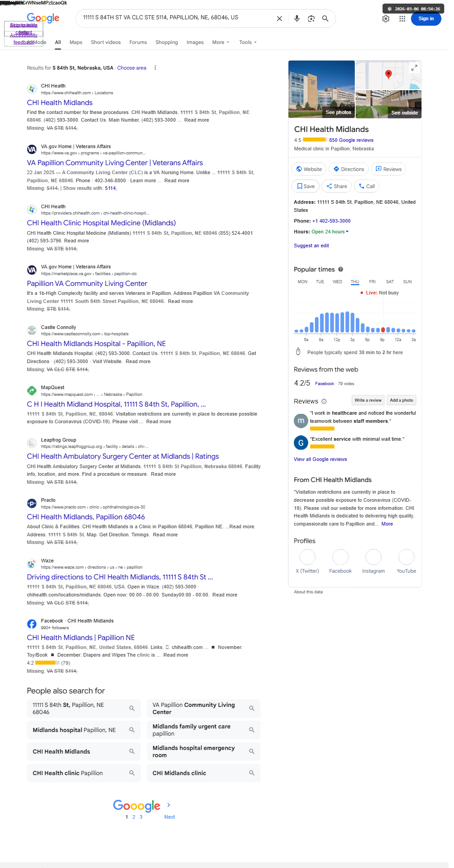Show popular times for SAT
This screenshot has height=868, width=454.
tap(390, 282)
